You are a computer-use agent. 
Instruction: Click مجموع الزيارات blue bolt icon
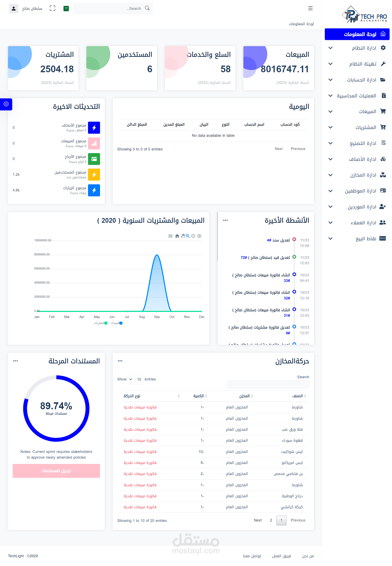[x=94, y=190]
